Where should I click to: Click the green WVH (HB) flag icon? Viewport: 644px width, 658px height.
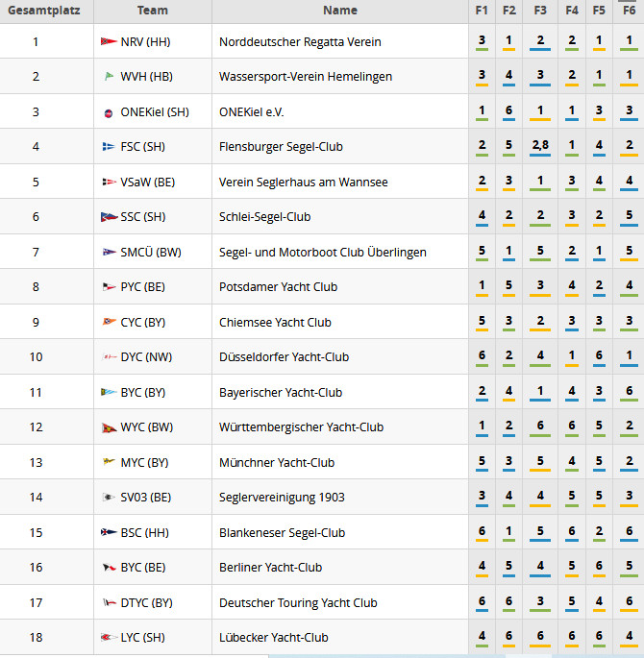point(108,77)
